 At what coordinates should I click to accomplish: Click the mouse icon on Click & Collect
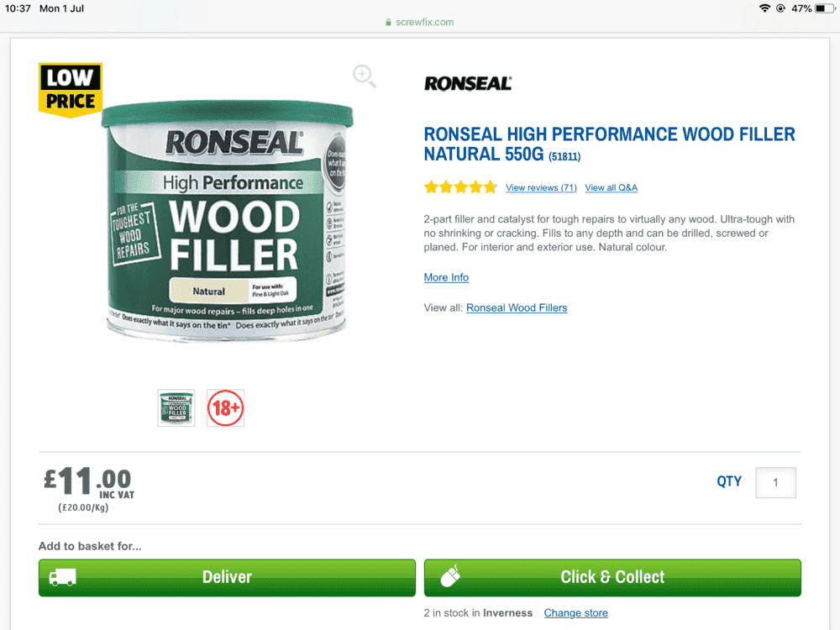point(450,576)
